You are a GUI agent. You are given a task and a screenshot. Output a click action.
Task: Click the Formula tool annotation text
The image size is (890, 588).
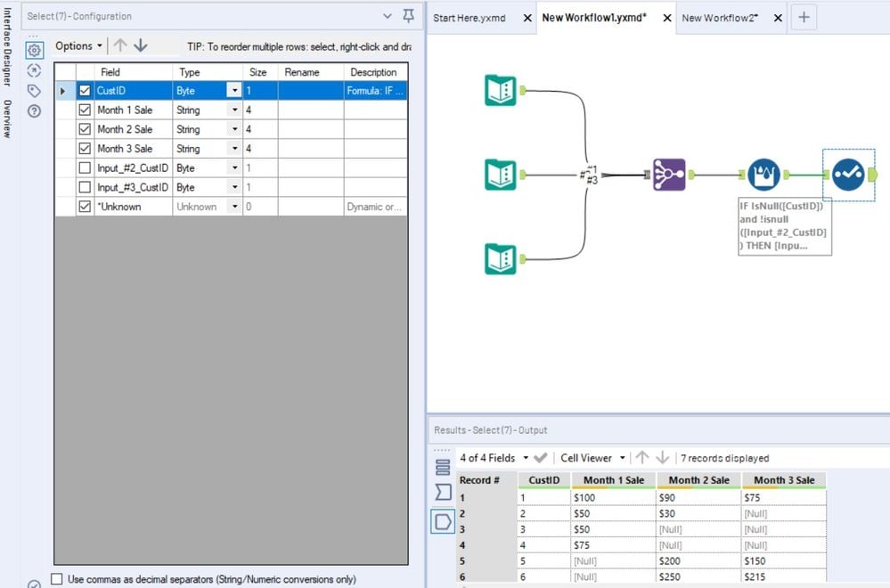point(784,226)
